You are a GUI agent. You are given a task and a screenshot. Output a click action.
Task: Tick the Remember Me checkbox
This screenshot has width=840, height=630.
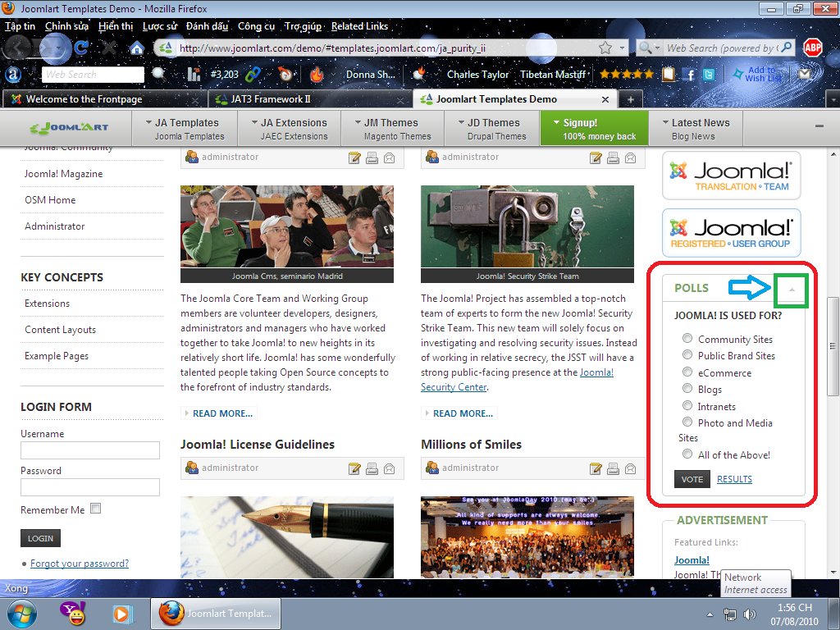pos(95,509)
